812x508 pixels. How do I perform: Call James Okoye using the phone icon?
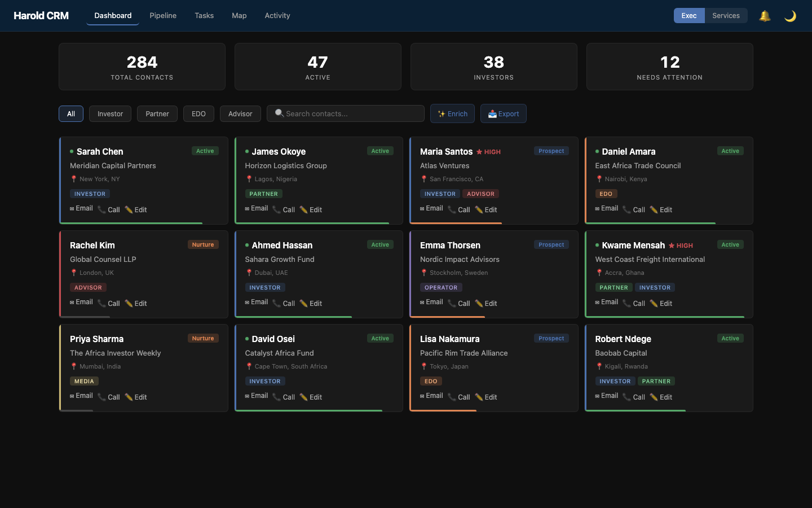click(276, 209)
